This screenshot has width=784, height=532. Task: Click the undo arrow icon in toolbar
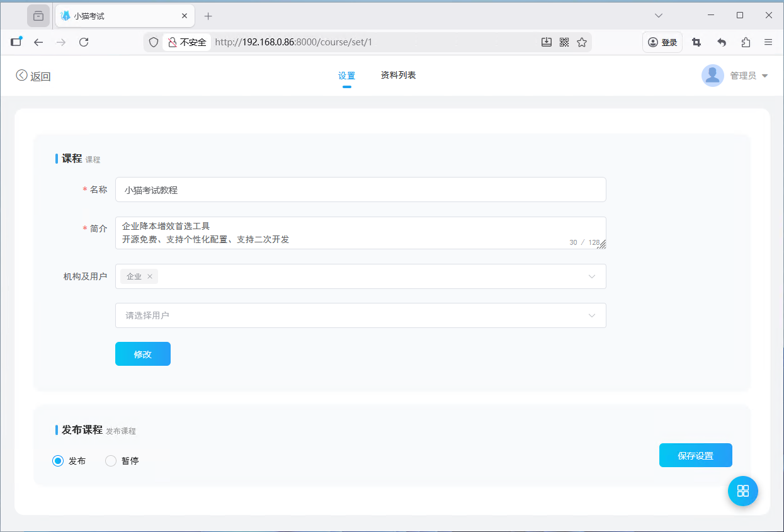click(722, 42)
